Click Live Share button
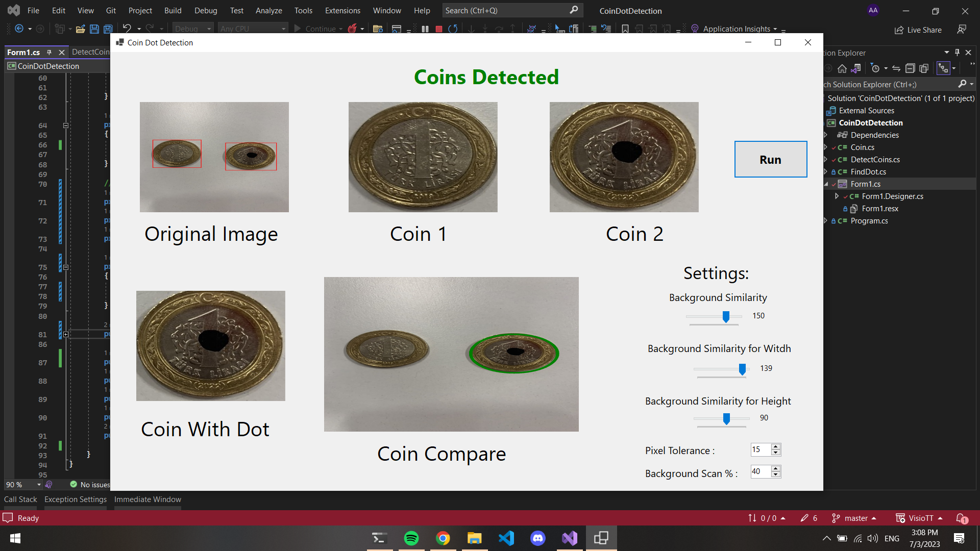This screenshot has width=980, height=551. coord(918,30)
